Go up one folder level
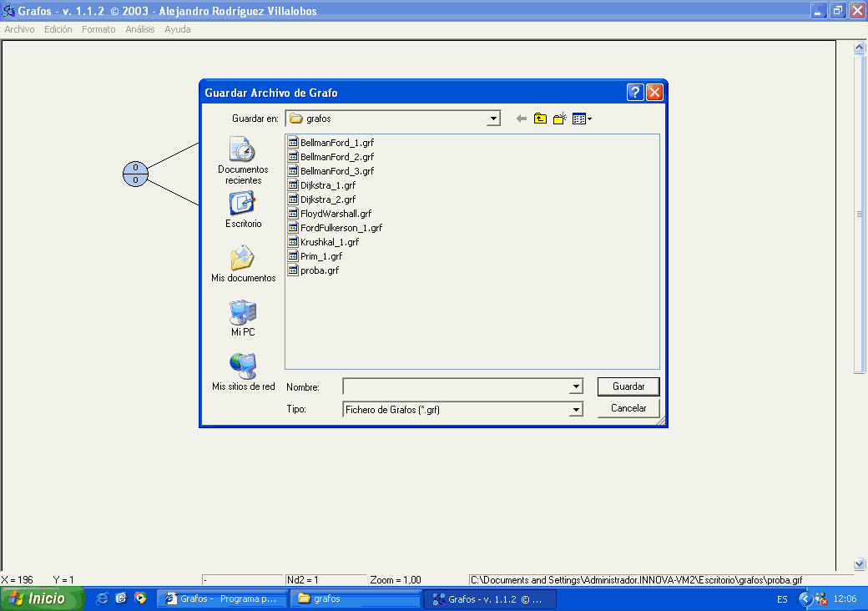This screenshot has width=868, height=611. (x=541, y=119)
